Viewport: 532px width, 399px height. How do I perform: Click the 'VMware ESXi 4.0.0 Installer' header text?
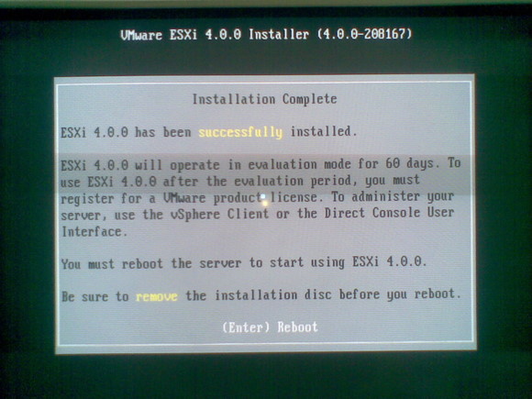[215, 35]
